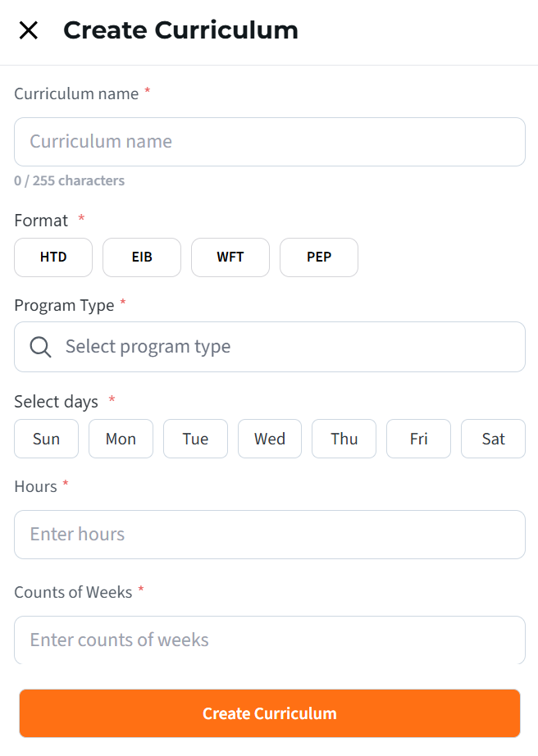
Task: Enable Friday in Select days
Action: click(x=419, y=439)
